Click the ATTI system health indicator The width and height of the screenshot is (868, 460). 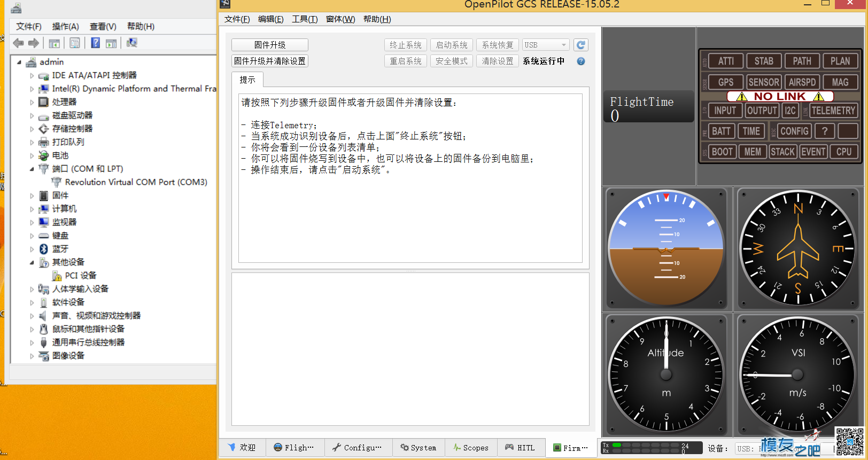tap(726, 61)
